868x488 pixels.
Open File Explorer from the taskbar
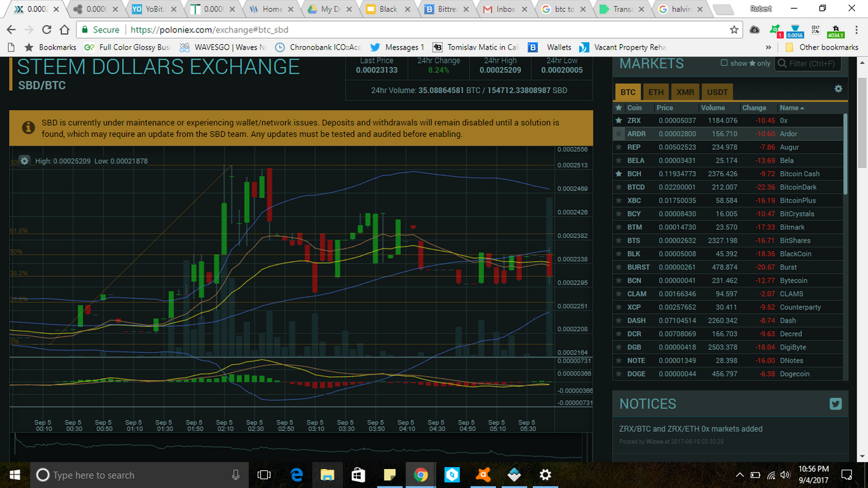pos(327,474)
